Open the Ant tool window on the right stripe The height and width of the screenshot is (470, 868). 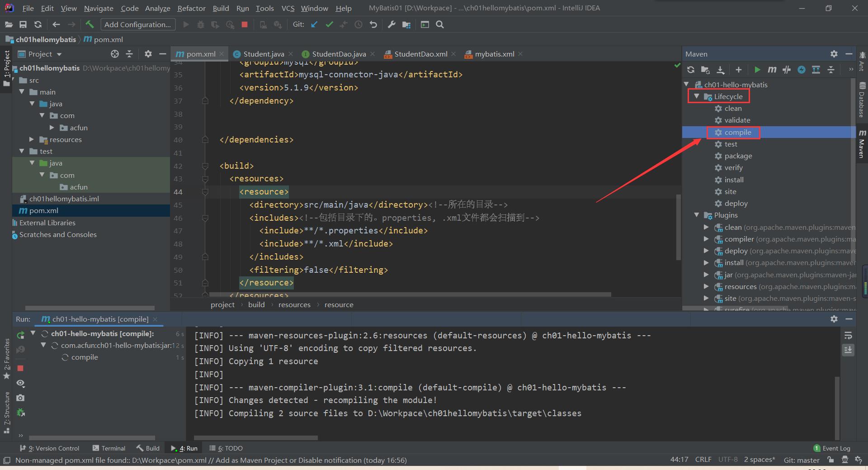pos(862,61)
